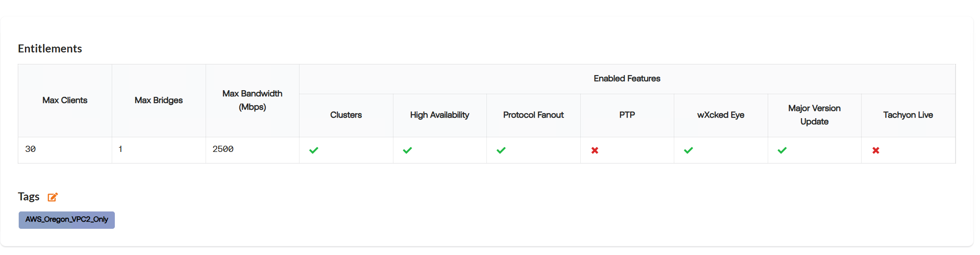Click the edit Tags pencil icon

(x=53, y=197)
